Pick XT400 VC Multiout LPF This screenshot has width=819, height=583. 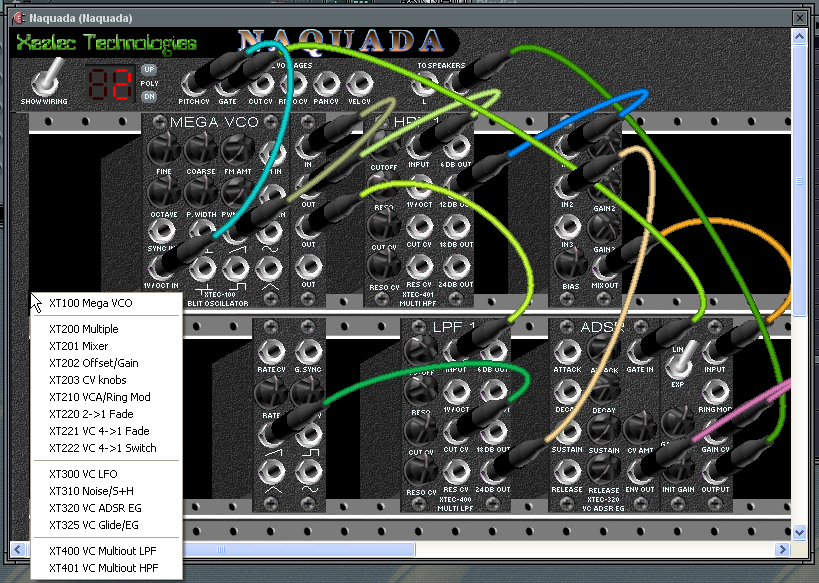tap(102, 551)
